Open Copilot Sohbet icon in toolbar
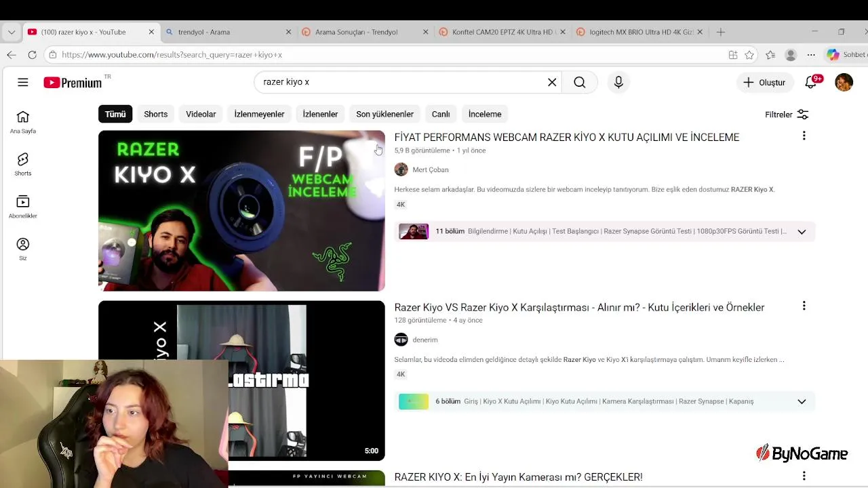 point(833,55)
